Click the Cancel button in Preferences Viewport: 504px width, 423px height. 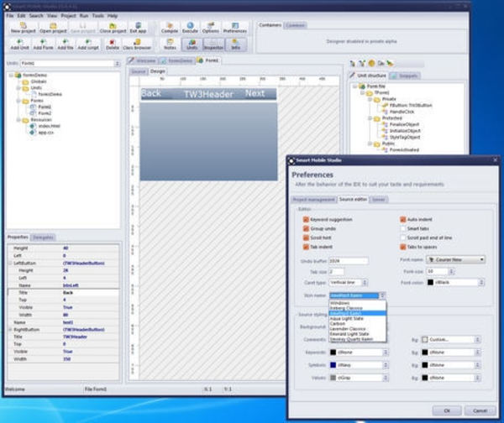pyautogui.click(x=480, y=410)
